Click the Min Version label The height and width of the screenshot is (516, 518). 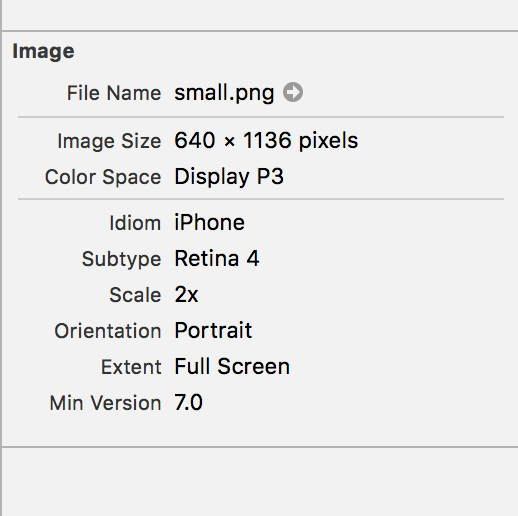pyautogui.click(x=105, y=403)
